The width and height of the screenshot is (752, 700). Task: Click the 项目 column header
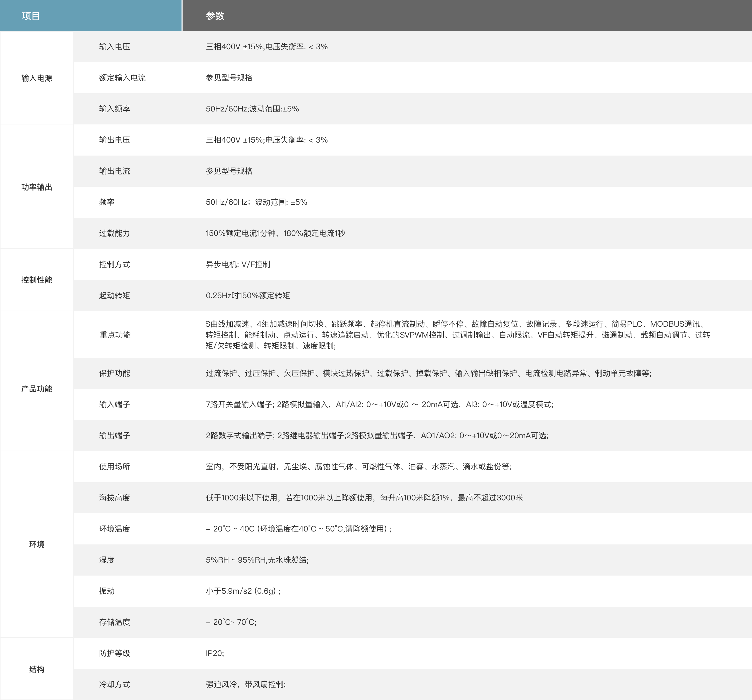click(31, 16)
